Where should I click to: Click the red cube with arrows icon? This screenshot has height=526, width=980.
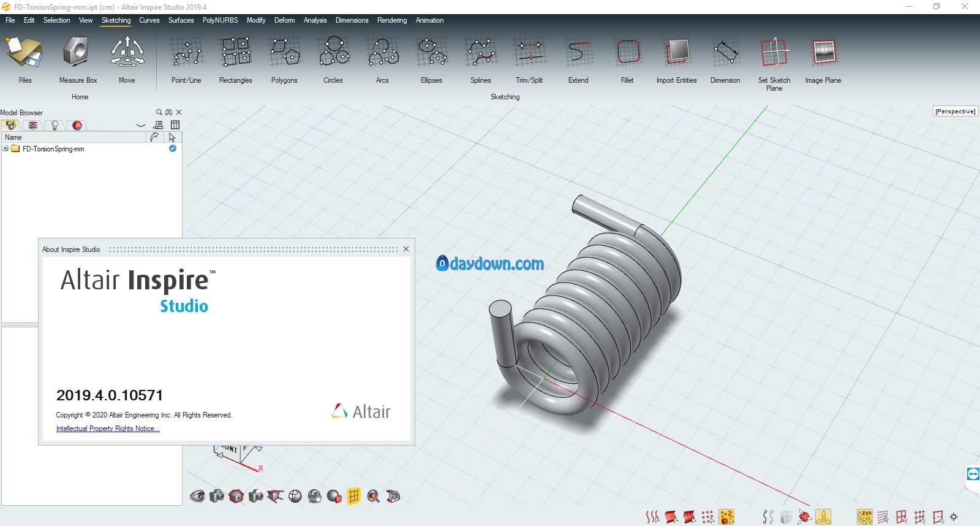pos(805,517)
